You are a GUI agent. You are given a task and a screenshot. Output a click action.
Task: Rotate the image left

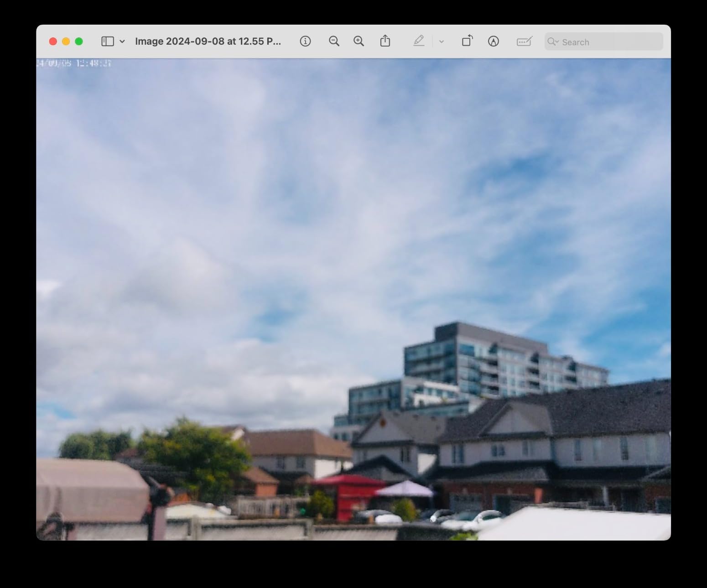pyautogui.click(x=467, y=41)
